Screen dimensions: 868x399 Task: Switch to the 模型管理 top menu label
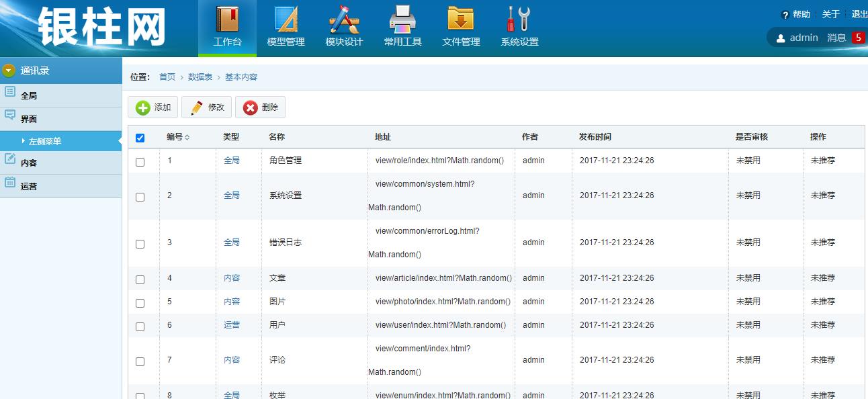286,42
